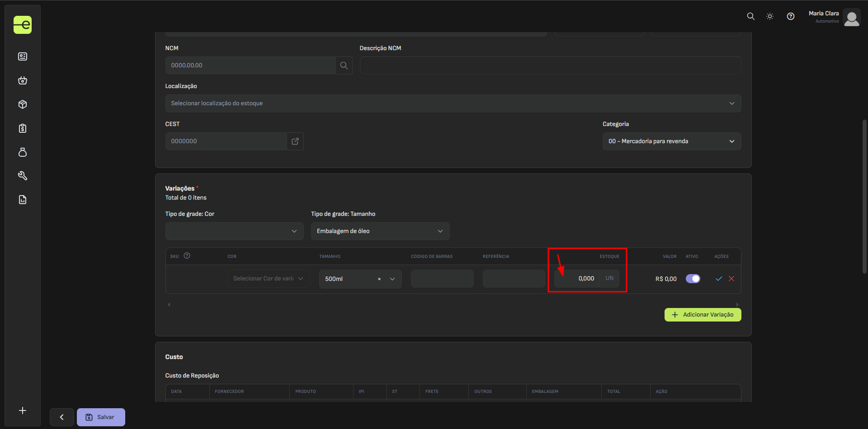
Task: Open the products box icon in sidebar
Action: point(23,104)
